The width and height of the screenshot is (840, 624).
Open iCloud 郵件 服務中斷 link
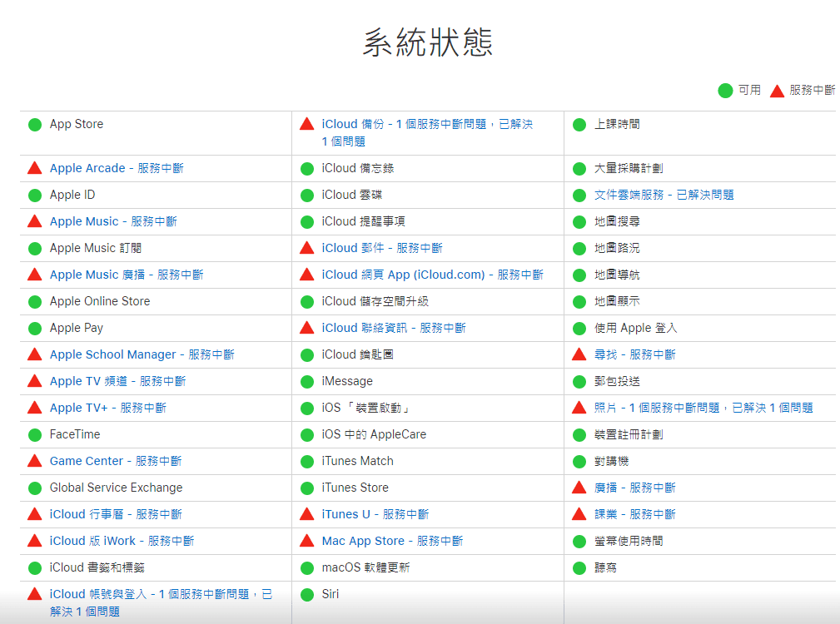[x=382, y=248]
